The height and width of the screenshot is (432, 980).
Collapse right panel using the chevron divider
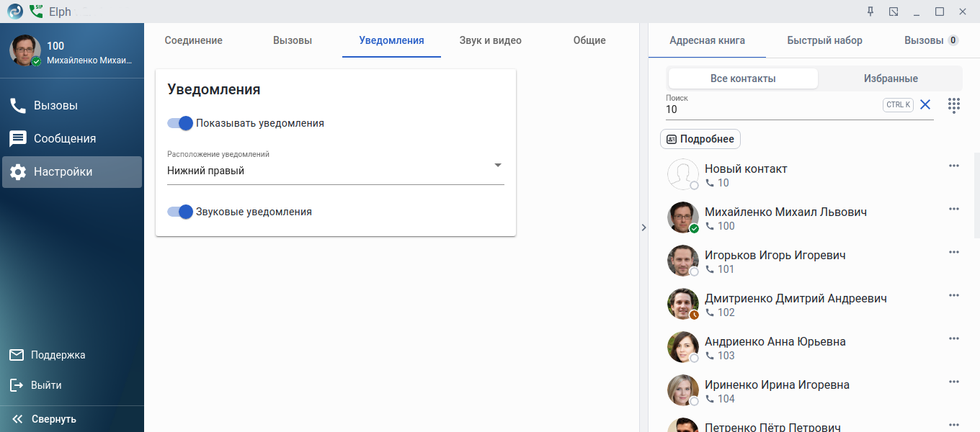pyautogui.click(x=643, y=228)
